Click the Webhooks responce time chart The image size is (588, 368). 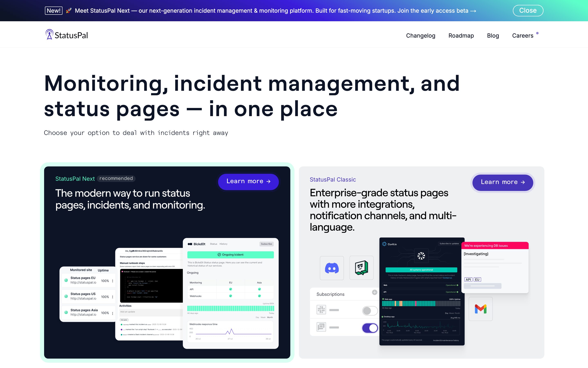point(230,331)
